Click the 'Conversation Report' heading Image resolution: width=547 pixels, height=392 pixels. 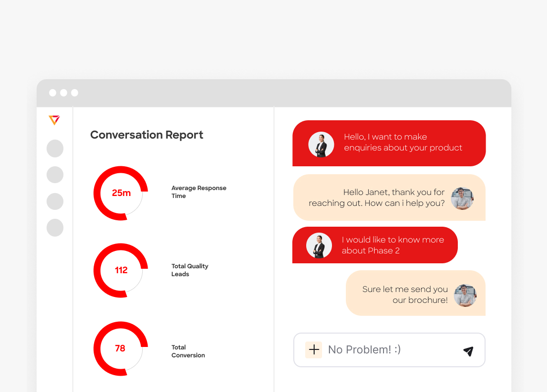pyautogui.click(x=147, y=135)
